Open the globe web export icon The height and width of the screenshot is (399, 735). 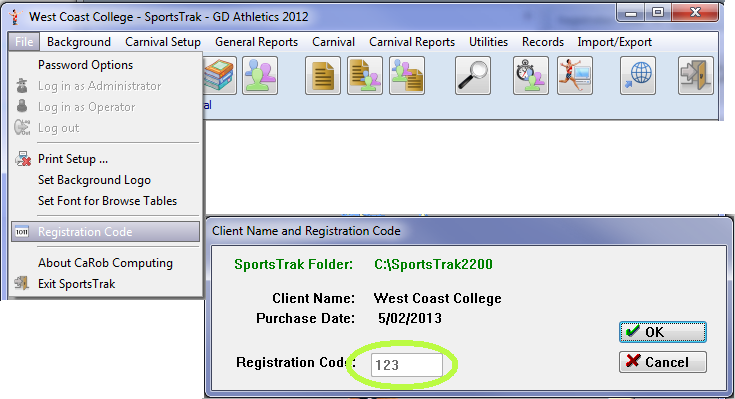pos(638,75)
